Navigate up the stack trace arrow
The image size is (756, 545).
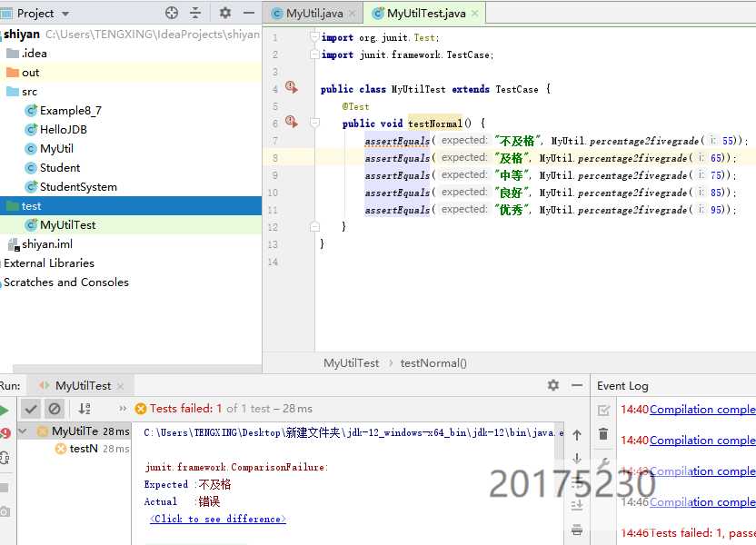(577, 435)
